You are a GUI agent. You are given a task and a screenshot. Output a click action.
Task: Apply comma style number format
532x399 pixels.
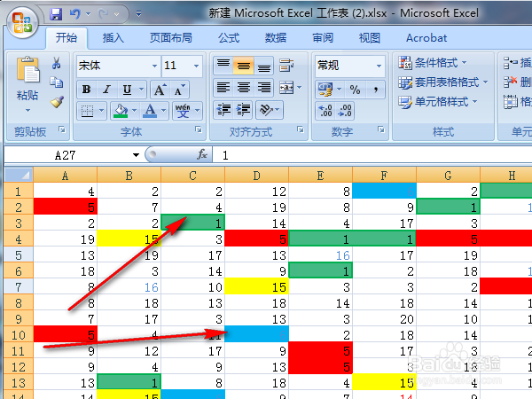[x=376, y=90]
